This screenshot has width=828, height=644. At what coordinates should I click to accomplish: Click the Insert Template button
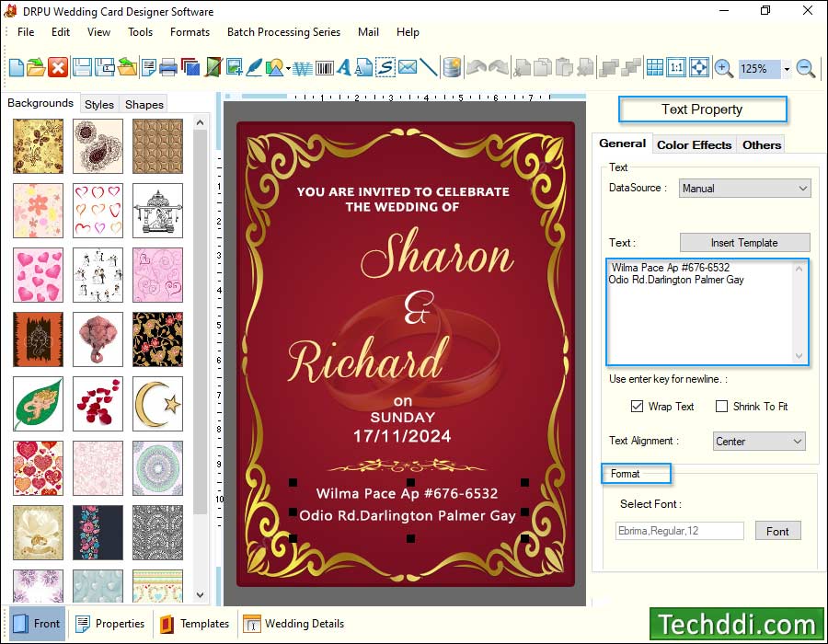pyautogui.click(x=744, y=243)
